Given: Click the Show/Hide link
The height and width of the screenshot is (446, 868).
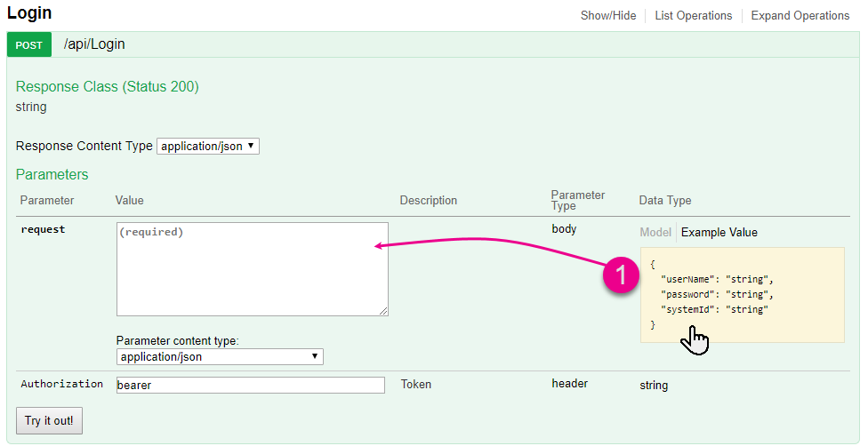Looking at the screenshot, I should [x=607, y=15].
